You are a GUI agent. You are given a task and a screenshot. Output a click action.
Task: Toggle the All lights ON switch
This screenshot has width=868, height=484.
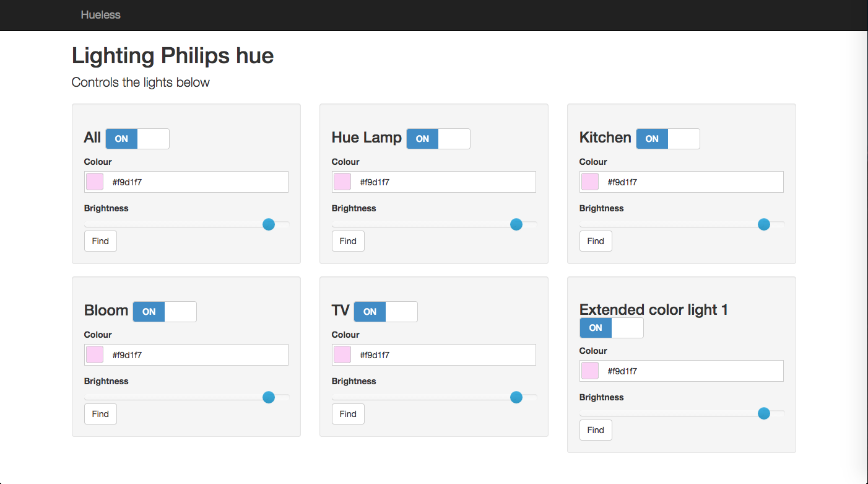tap(137, 139)
